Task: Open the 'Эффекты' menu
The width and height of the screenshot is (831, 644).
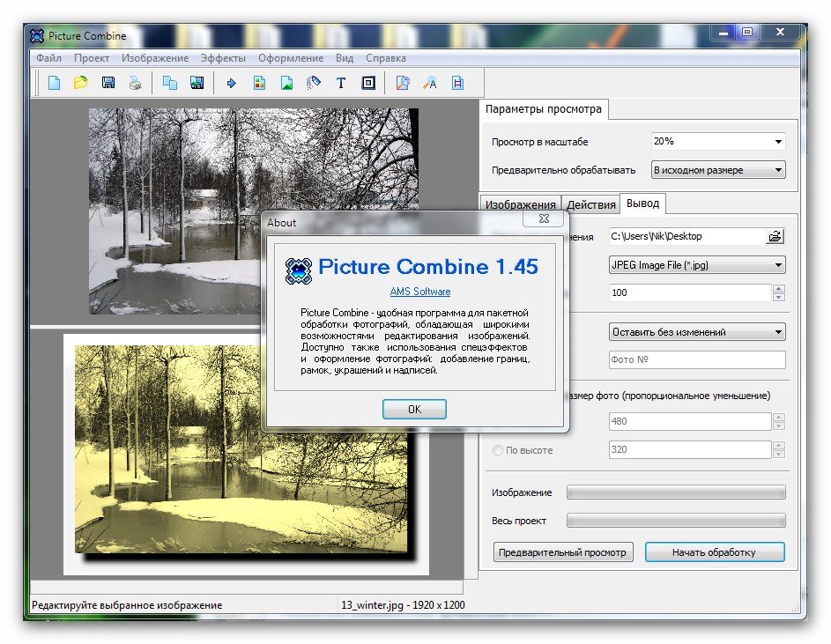Action: (x=223, y=58)
